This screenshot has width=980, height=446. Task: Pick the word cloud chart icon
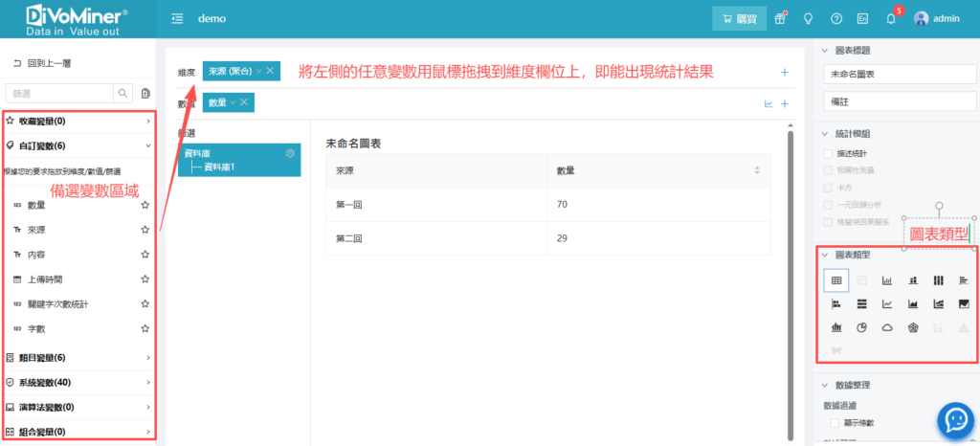[x=887, y=328]
